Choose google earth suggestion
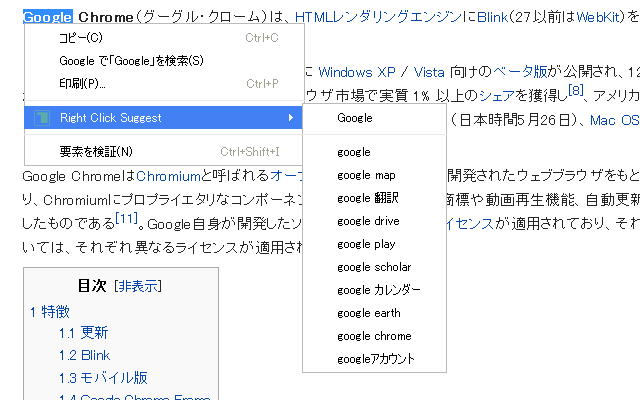This screenshot has height=400, width=640. point(374,313)
